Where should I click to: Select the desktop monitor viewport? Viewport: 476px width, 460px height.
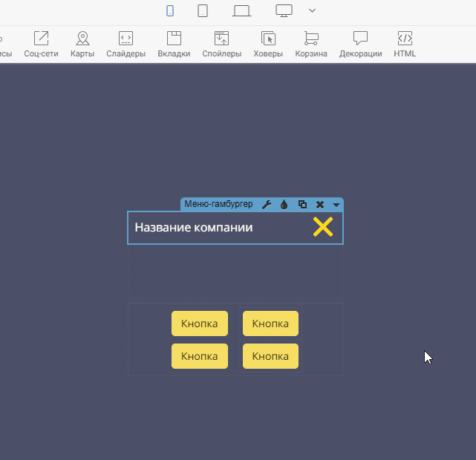point(284,10)
